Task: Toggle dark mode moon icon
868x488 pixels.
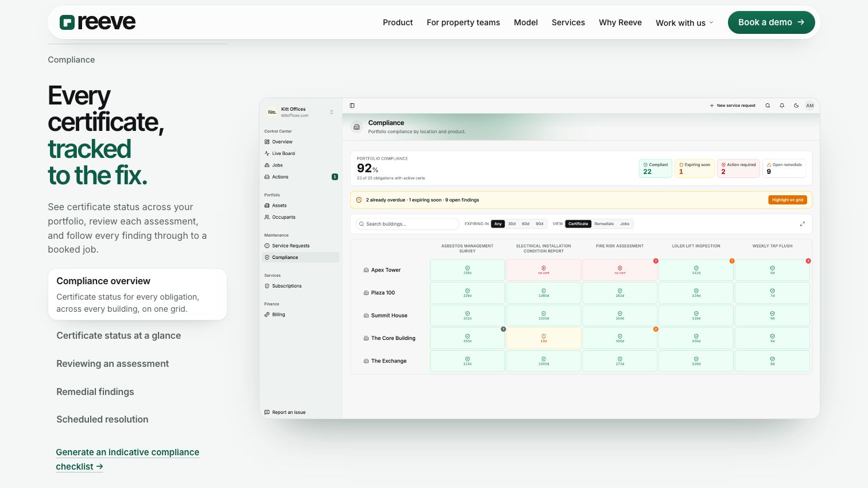Action: [x=796, y=106]
